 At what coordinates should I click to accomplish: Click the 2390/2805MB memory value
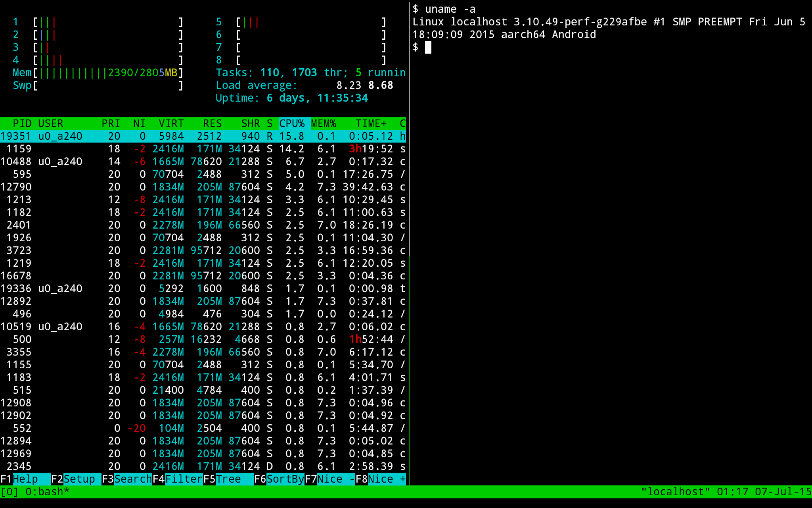point(143,73)
